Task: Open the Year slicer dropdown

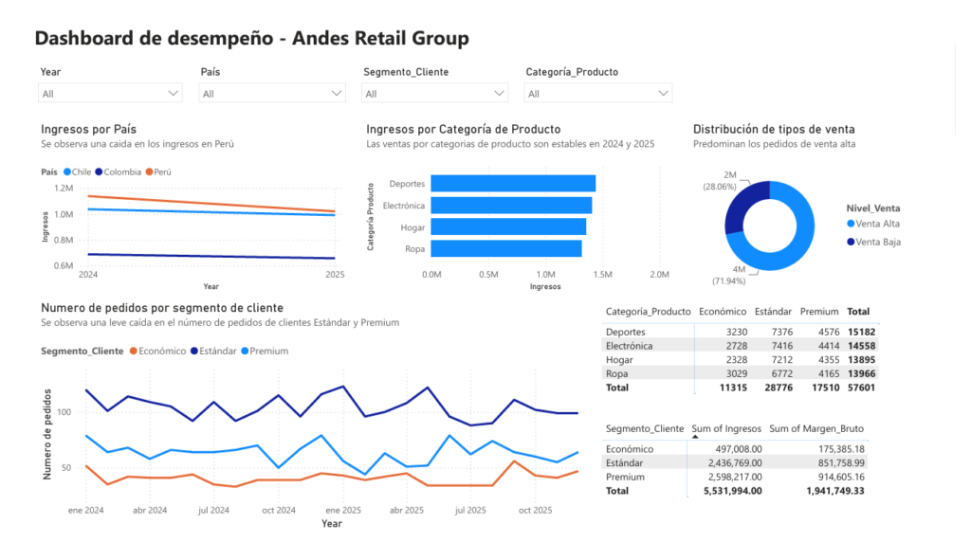Action: [110, 94]
